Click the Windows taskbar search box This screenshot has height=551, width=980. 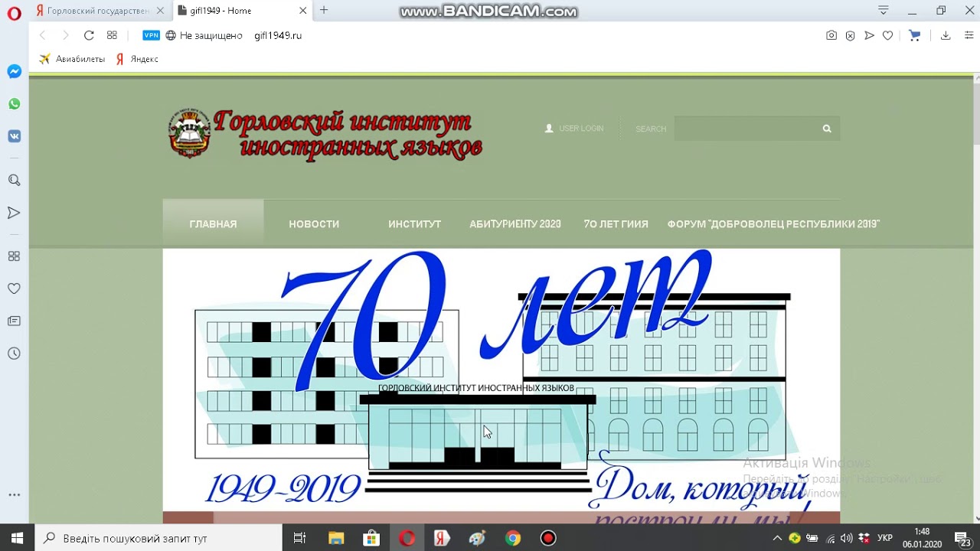click(x=159, y=538)
